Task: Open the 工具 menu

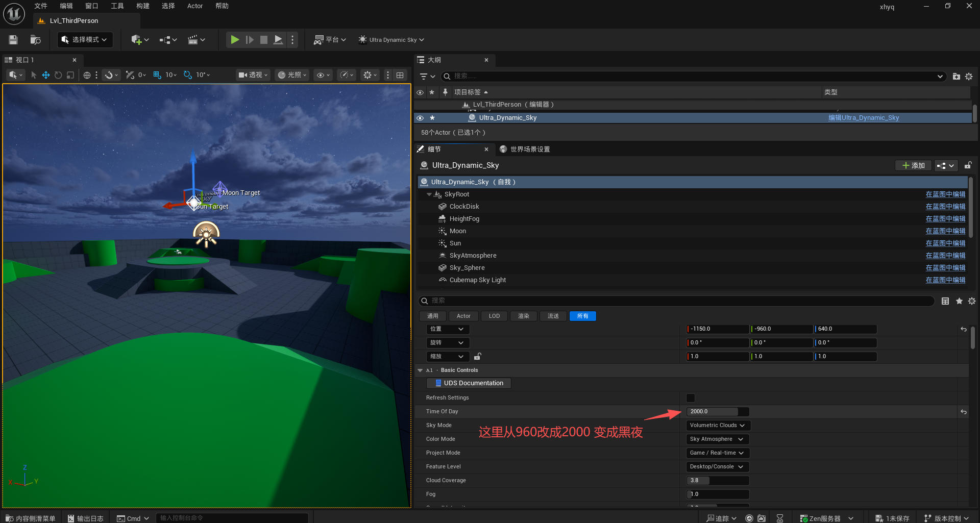Action: point(117,6)
